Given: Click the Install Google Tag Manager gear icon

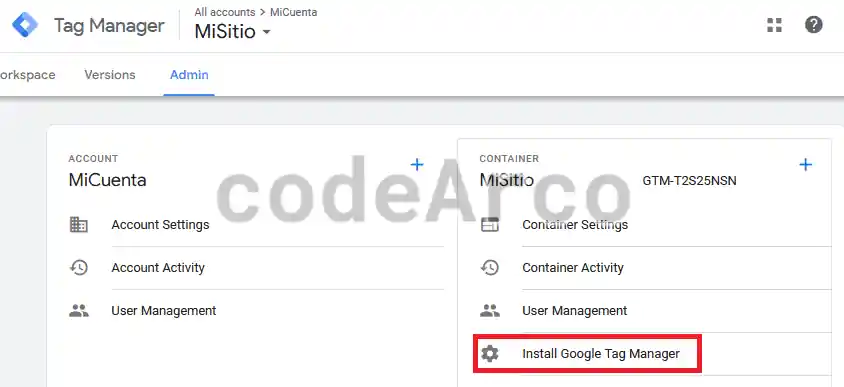Looking at the screenshot, I should click(x=489, y=354).
